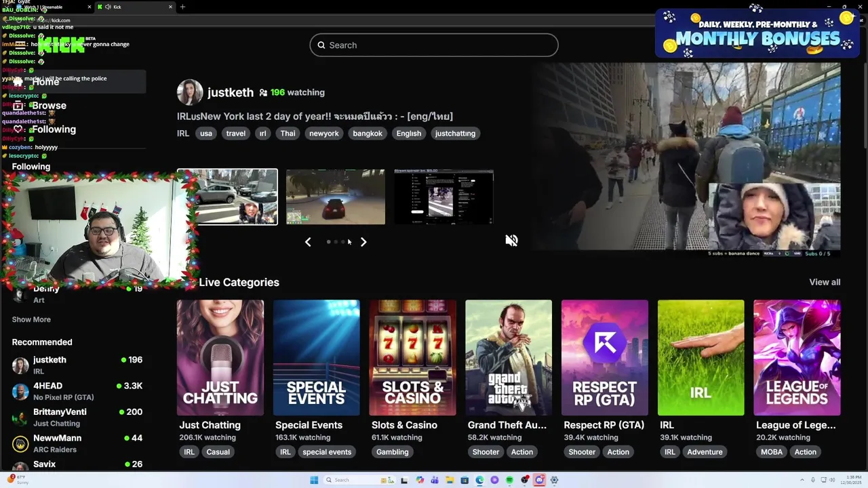
Task: Select the travel tag
Action: 236,134
